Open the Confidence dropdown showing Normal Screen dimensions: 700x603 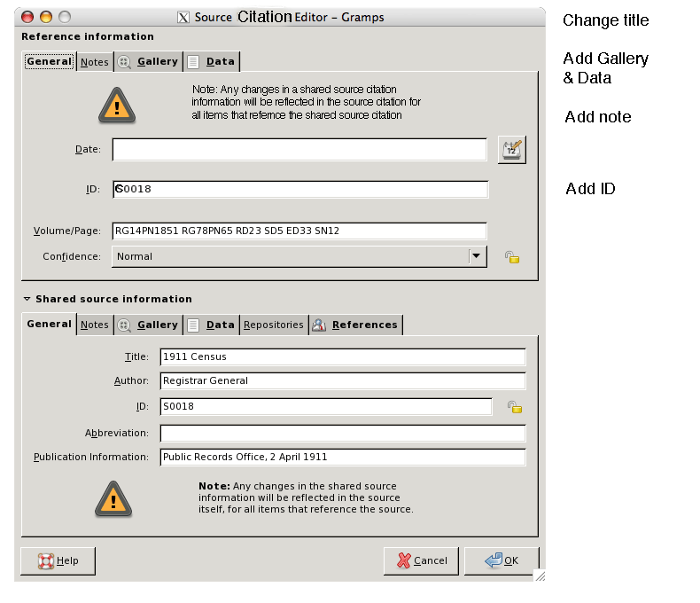click(299, 256)
